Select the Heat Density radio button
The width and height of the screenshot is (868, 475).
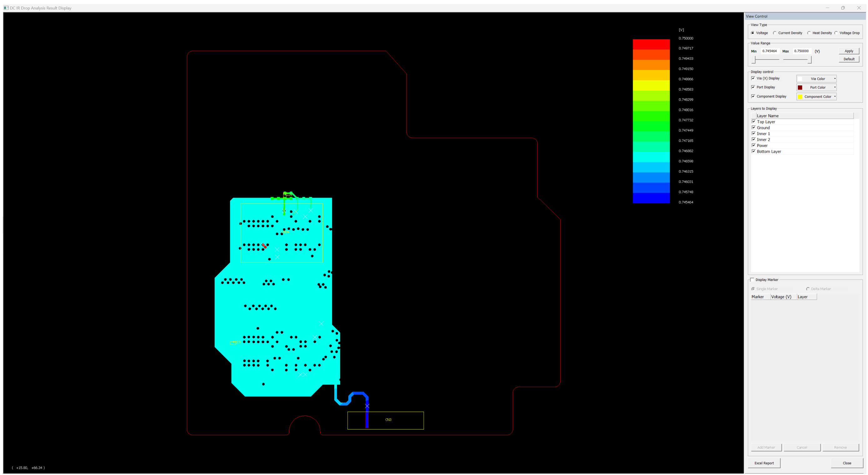click(x=809, y=33)
